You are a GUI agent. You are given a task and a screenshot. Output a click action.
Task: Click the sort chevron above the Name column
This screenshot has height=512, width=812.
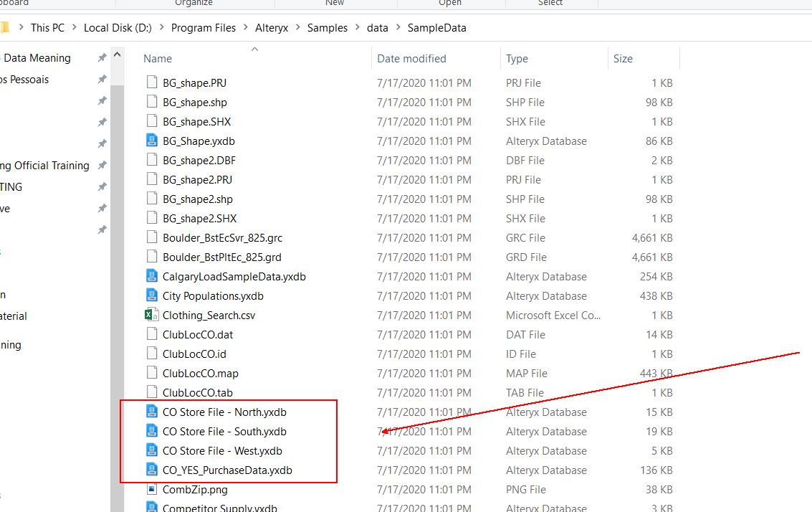pos(254,49)
